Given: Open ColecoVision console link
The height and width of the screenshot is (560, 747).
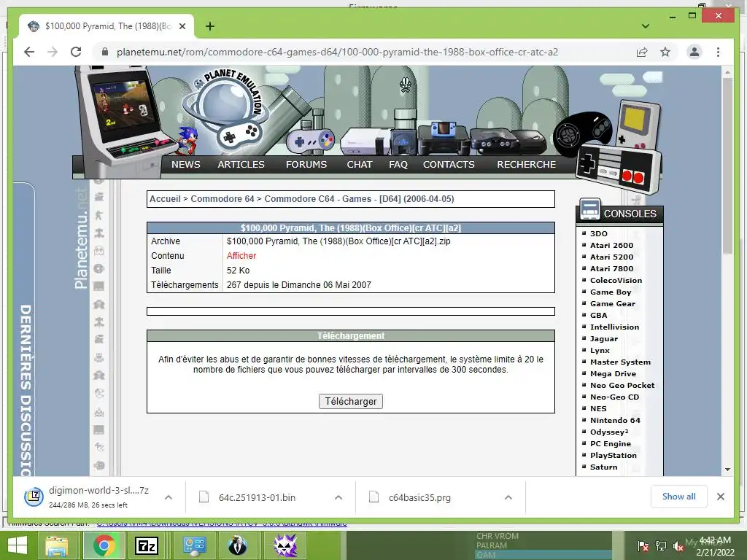Looking at the screenshot, I should coord(616,281).
